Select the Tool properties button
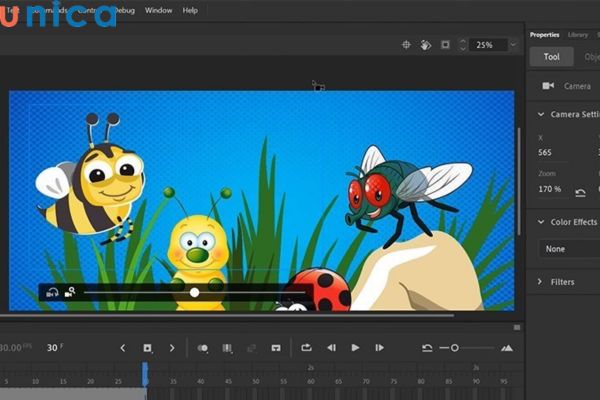This screenshot has width=600, height=400. pyautogui.click(x=552, y=57)
